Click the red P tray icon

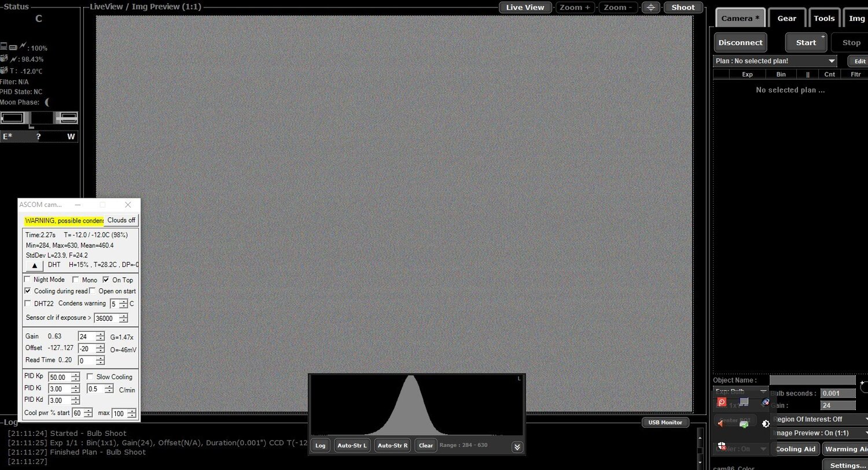click(722, 402)
